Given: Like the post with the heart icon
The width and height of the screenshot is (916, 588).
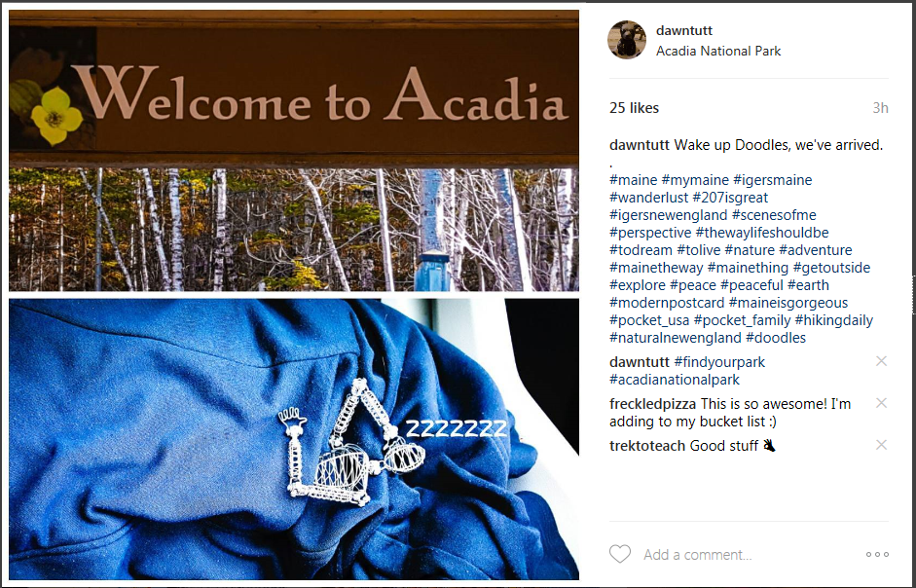Looking at the screenshot, I should [x=620, y=554].
